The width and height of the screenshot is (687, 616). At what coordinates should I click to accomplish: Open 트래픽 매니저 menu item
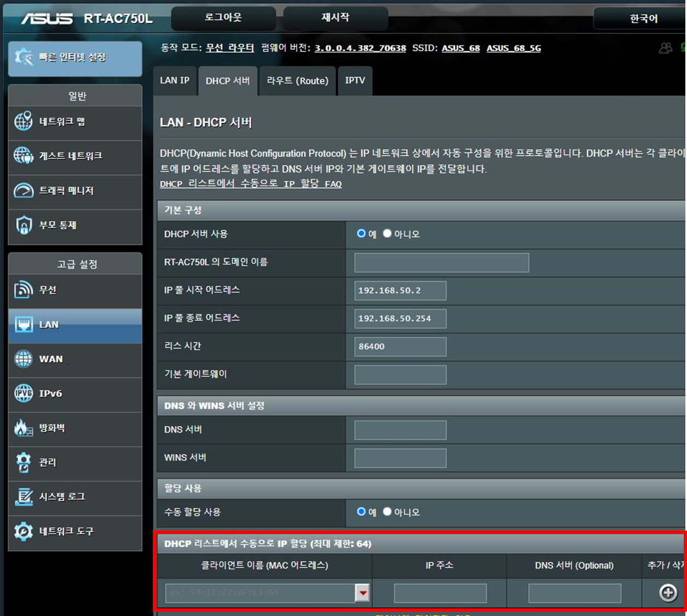(75, 191)
